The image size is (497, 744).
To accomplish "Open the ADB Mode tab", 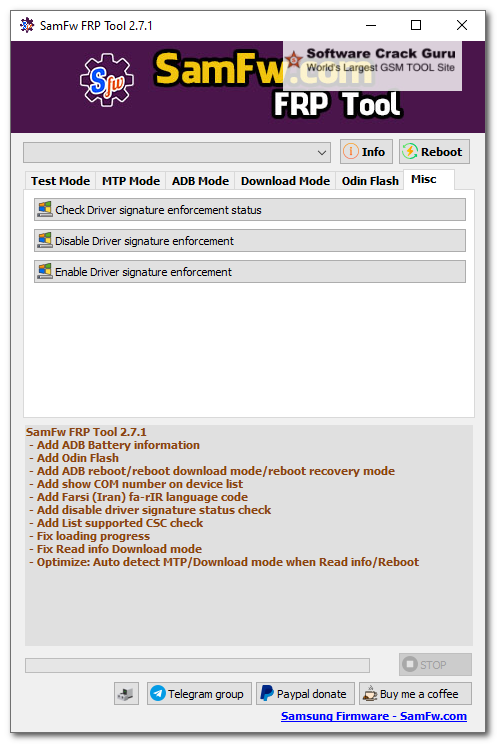I will pyautogui.click(x=200, y=181).
